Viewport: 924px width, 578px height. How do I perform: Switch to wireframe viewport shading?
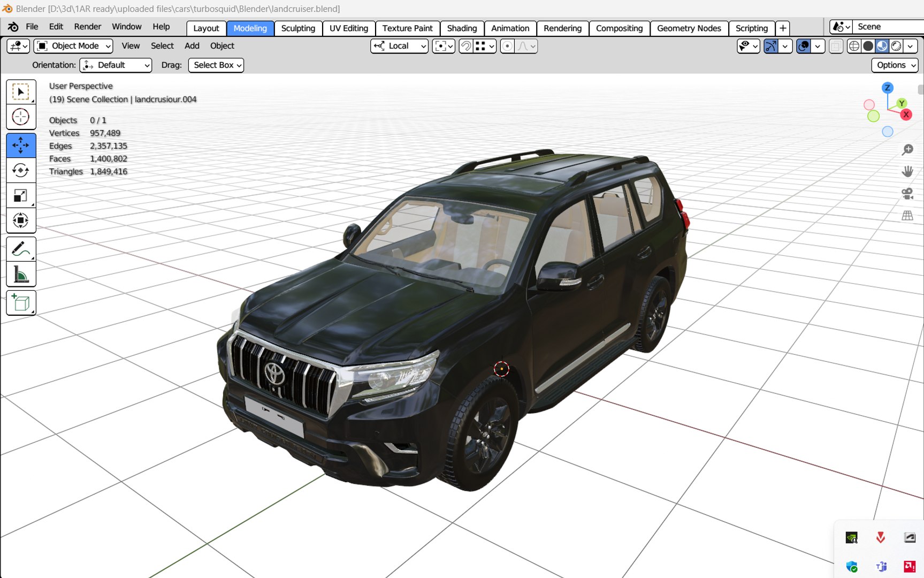coord(854,46)
